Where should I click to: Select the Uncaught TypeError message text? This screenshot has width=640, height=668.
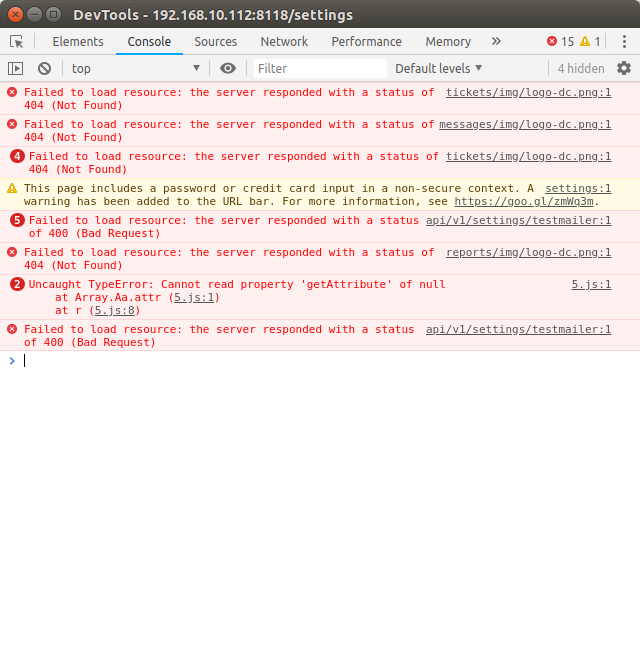click(x=237, y=284)
